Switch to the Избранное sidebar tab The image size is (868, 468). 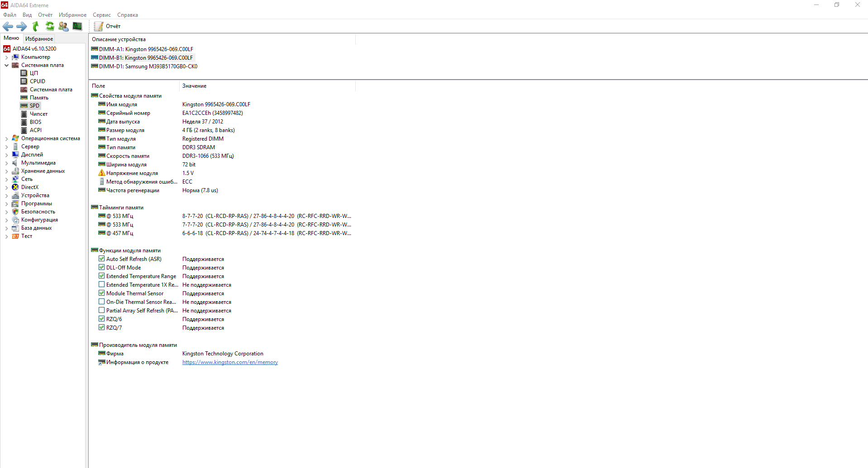point(39,39)
